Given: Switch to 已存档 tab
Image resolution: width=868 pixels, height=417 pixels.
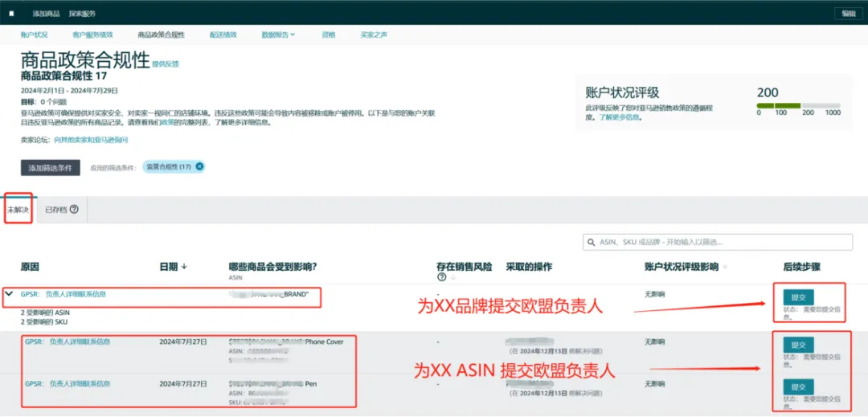Looking at the screenshot, I should 61,210.
